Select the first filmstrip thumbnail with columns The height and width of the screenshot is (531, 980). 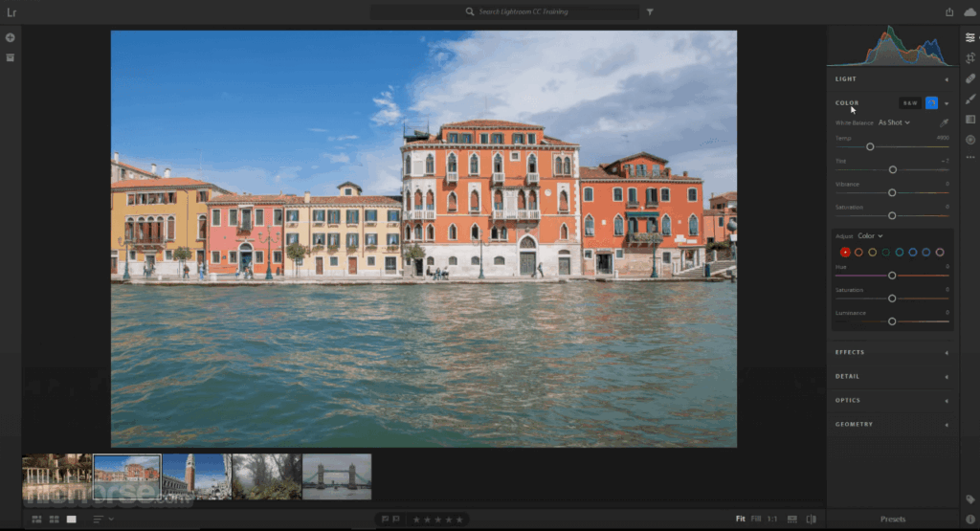[x=56, y=476]
